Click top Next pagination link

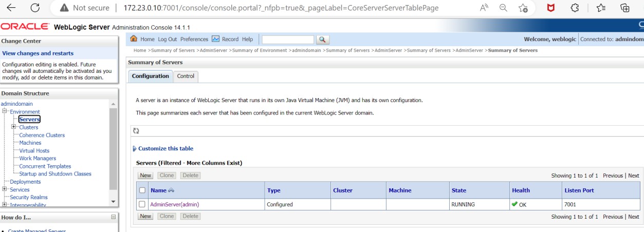[634, 176]
